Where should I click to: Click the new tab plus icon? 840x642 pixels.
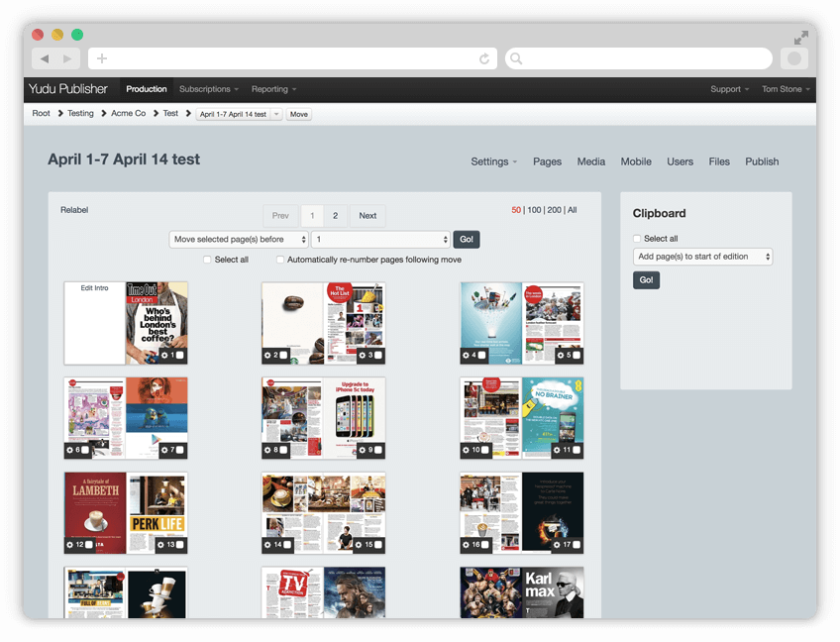pyautogui.click(x=102, y=58)
